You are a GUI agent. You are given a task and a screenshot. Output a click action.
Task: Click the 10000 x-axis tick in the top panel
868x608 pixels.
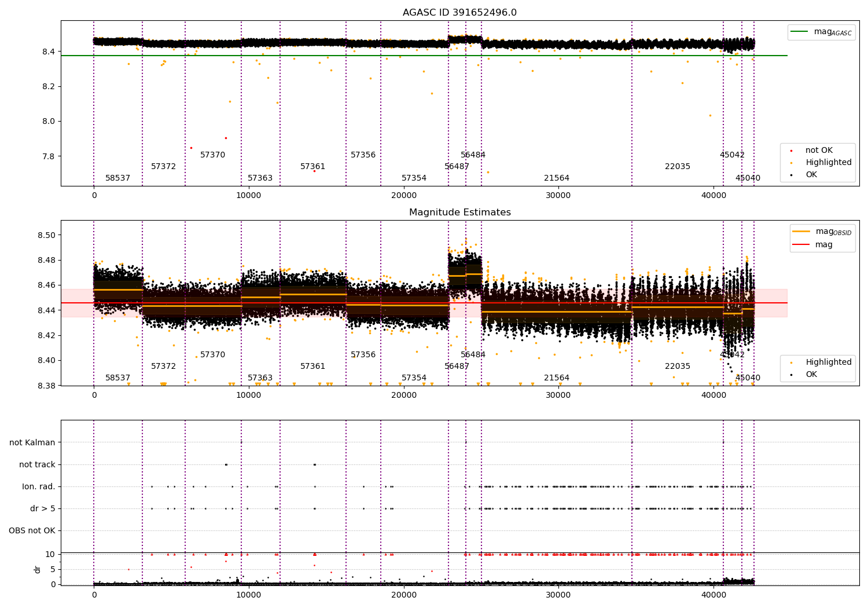(x=249, y=196)
